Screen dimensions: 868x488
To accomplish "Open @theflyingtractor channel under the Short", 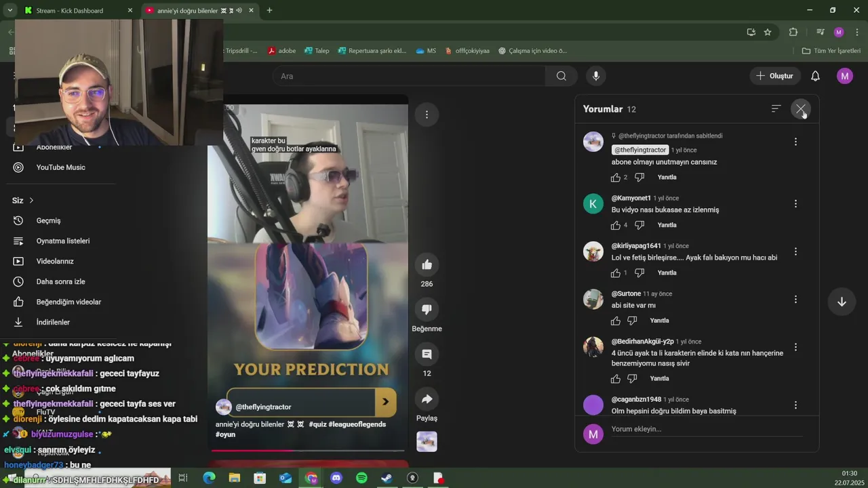I will pyautogui.click(x=263, y=407).
